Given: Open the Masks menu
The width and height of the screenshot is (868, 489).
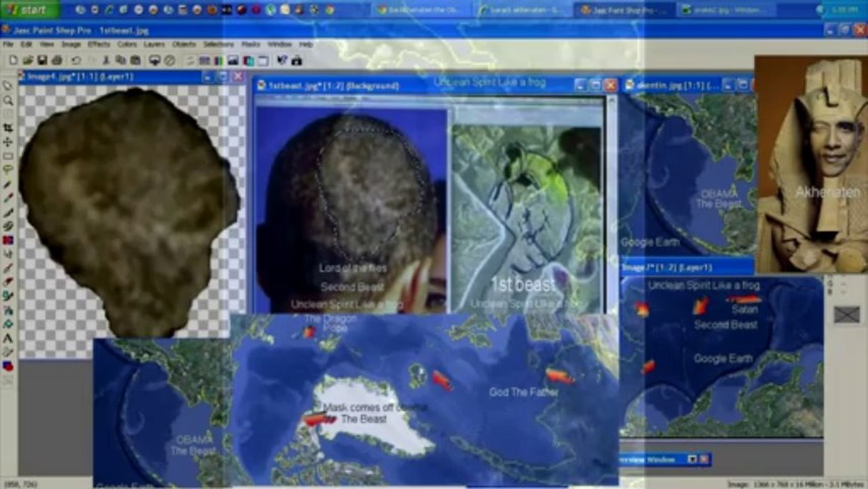Looking at the screenshot, I should point(250,44).
